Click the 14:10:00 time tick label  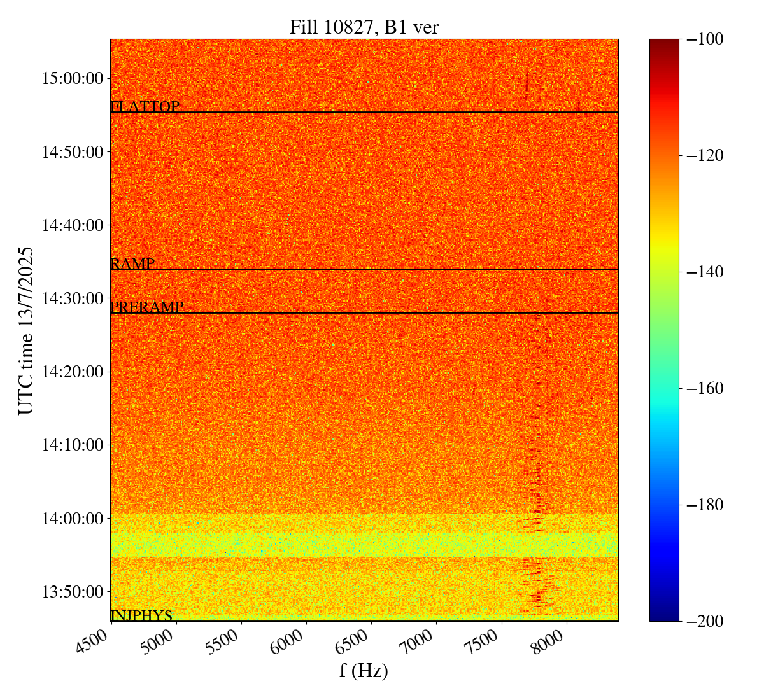tap(72, 444)
